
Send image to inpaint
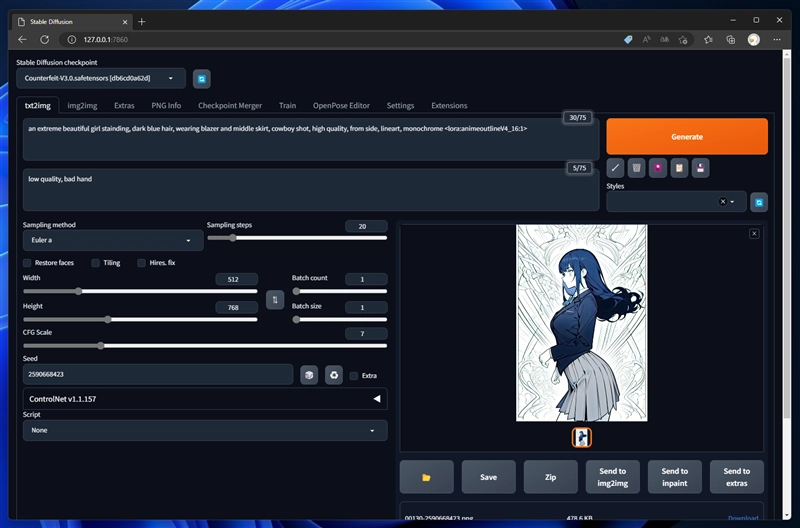coord(674,477)
